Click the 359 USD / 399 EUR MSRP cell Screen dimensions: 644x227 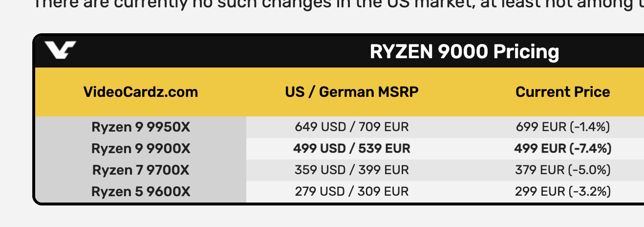point(352,170)
